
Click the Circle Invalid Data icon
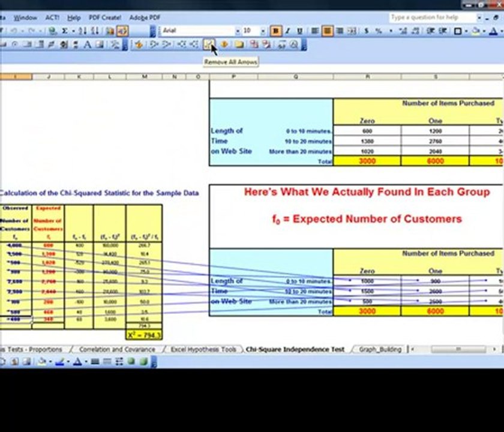coord(254,44)
